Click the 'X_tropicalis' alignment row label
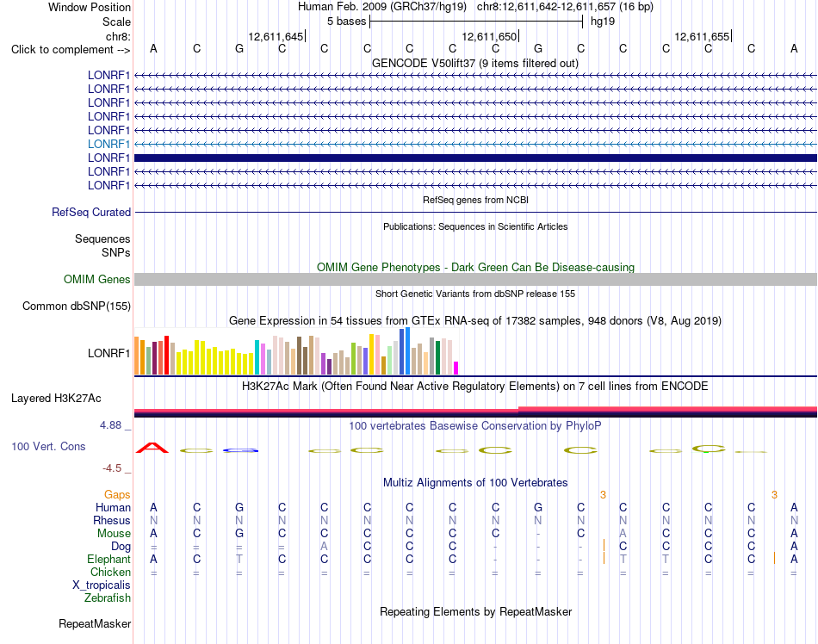Viewport: 818px width, 644px height. (102, 585)
